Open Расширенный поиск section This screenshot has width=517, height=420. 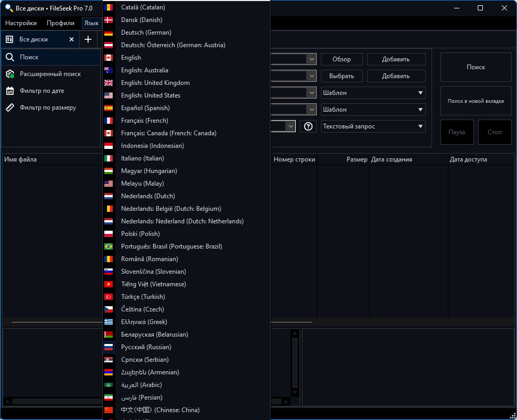coord(51,74)
